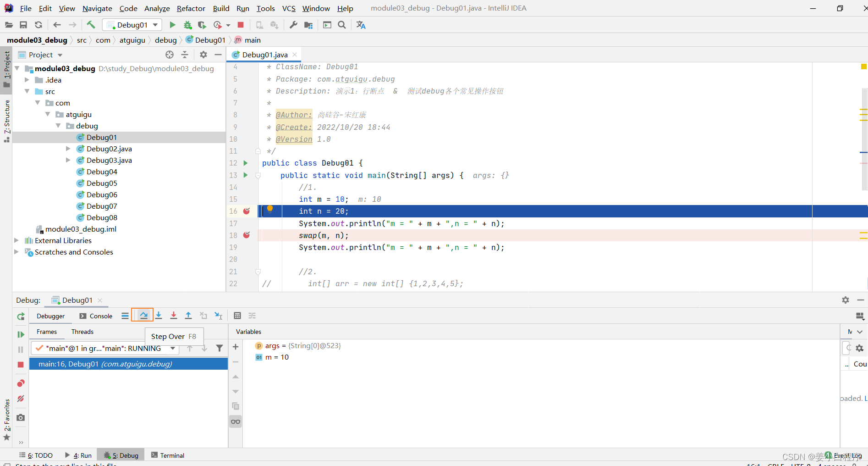Screen dimensions: 868x466
Task: Expand the .idea folder
Action: tap(27, 80)
